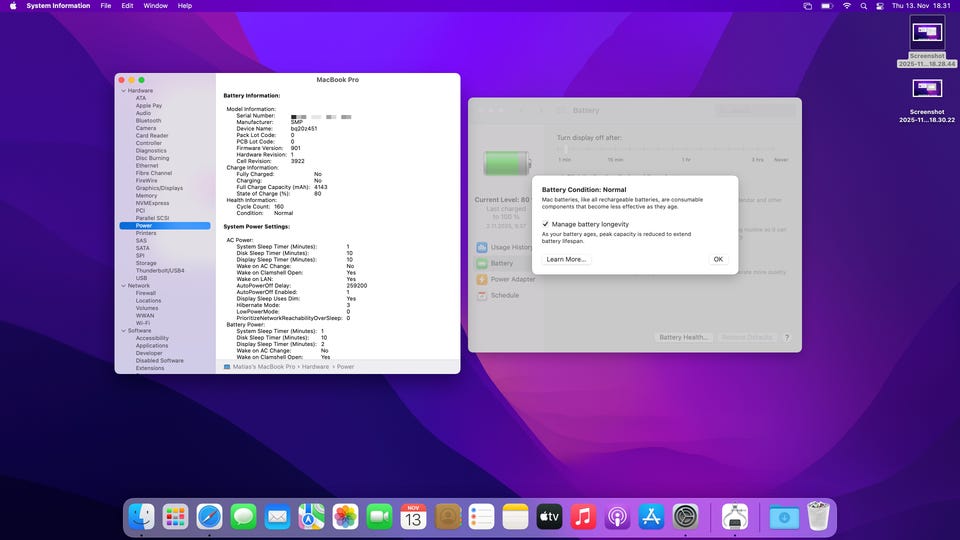Open System Preferences from the Dock
This screenshot has height=540, width=960.
click(x=685, y=516)
